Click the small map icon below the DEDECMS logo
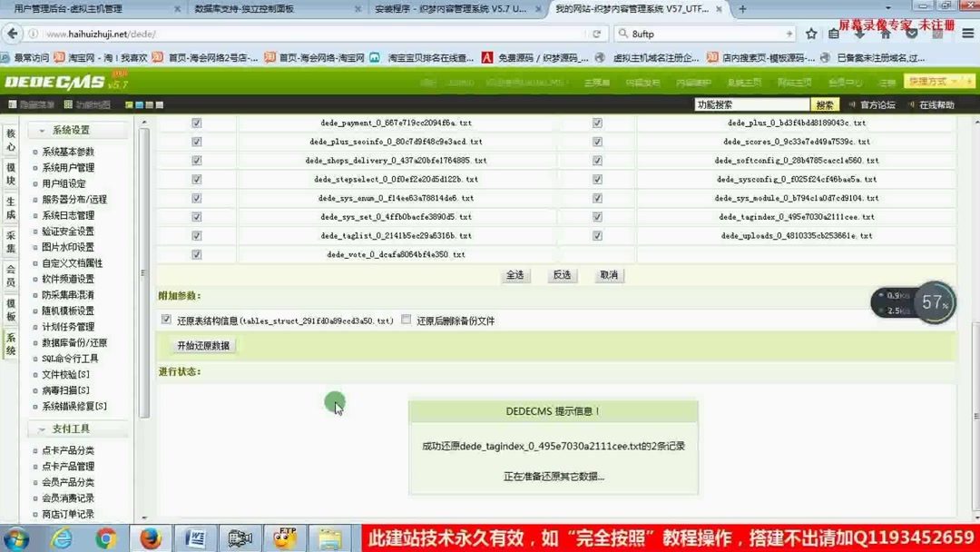The image size is (980, 552). pyautogui.click(x=68, y=103)
